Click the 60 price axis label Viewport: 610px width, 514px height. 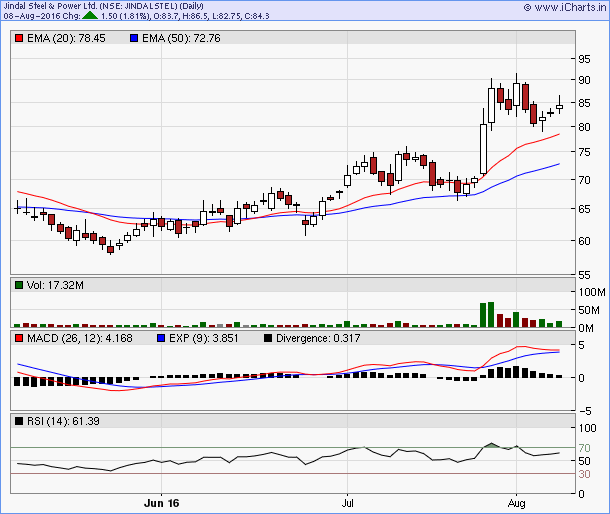(x=584, y=241)
